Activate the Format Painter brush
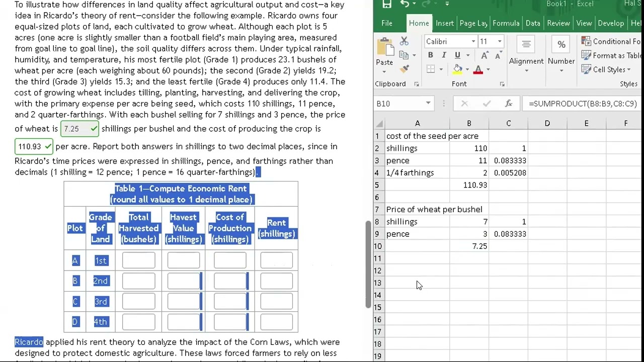644x362 pixels. pyautogui.click(x=404, y=69)
